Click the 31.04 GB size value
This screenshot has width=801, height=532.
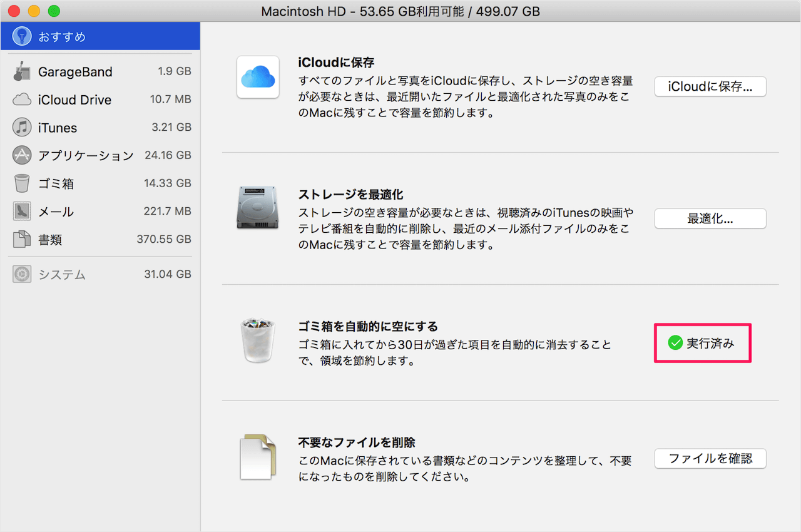[168, 274]
